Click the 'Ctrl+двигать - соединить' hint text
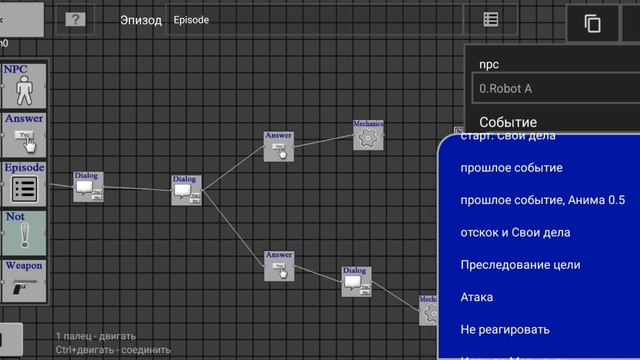640x360 pixels. [x=113, y=350]
